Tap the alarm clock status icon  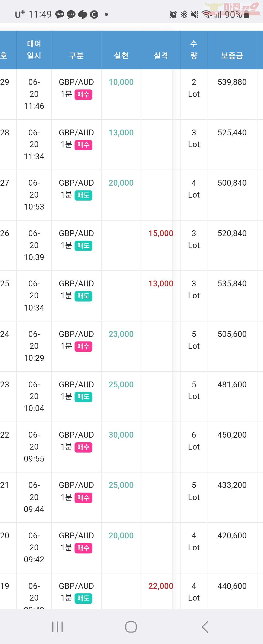click(173, 14)
